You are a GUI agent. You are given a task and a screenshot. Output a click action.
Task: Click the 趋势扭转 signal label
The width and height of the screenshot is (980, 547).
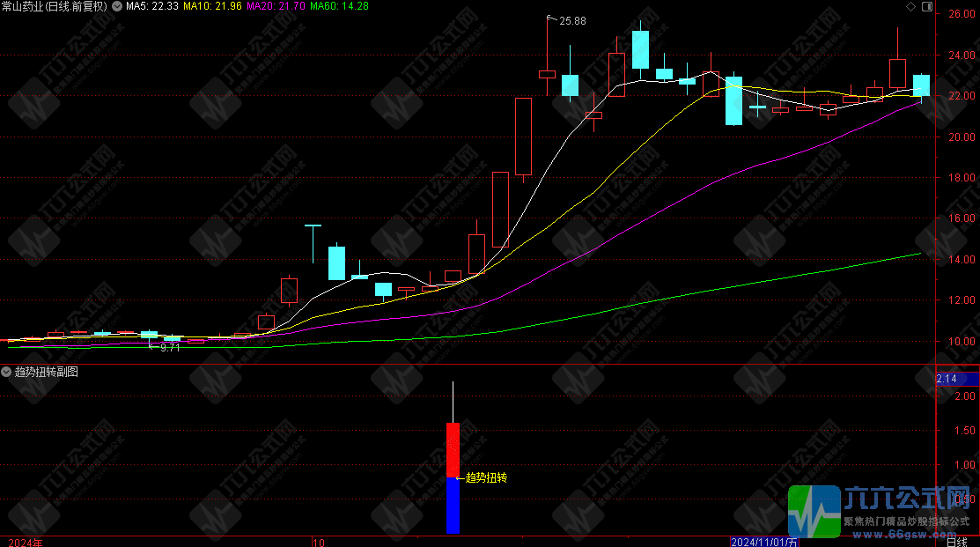pos(487,477)
